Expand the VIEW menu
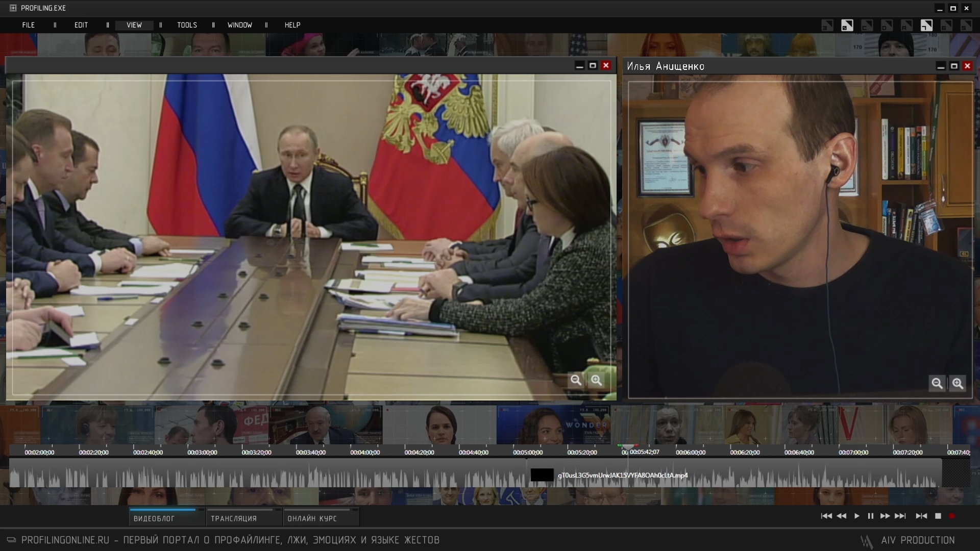980x551 pixels. (x=134, y=25)
